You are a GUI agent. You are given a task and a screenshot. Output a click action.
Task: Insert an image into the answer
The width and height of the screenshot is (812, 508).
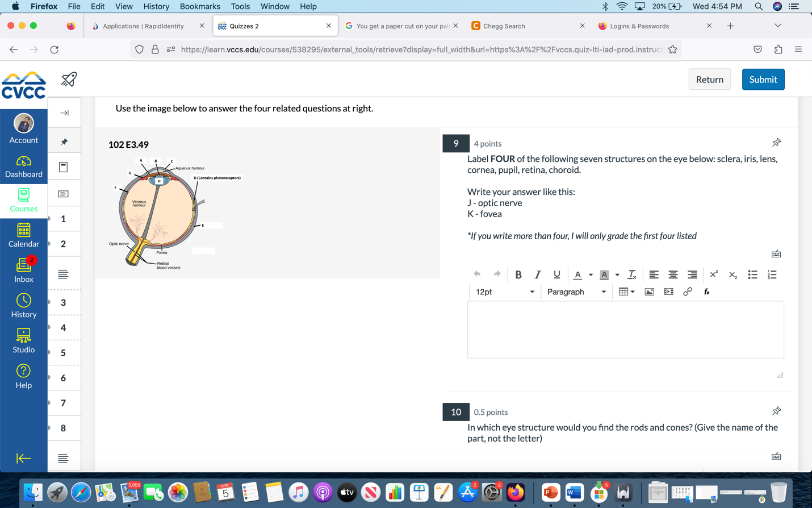point(649,292)
